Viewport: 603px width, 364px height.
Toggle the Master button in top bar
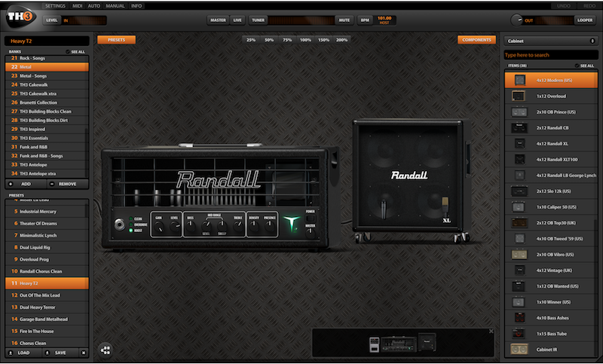pos(218,20)
